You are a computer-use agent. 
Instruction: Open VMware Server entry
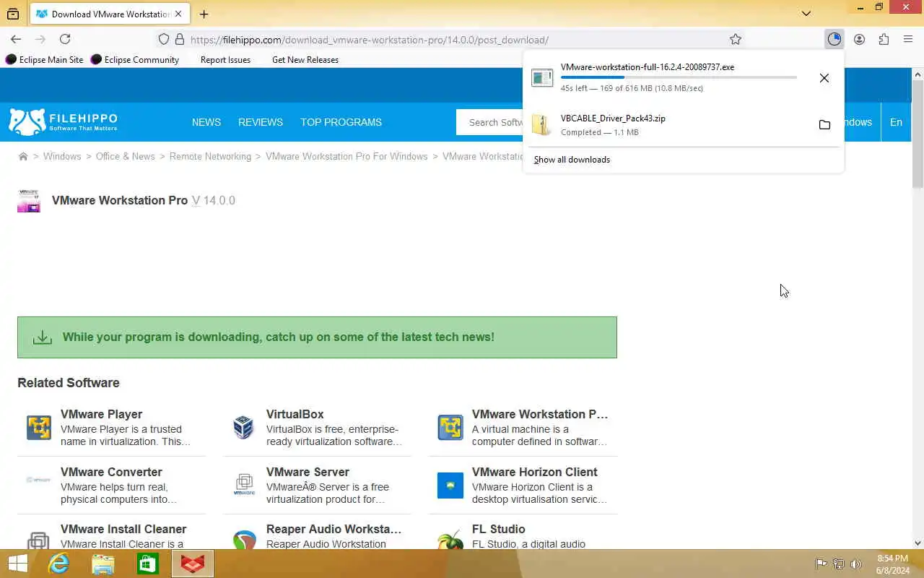tap(308, 472)
